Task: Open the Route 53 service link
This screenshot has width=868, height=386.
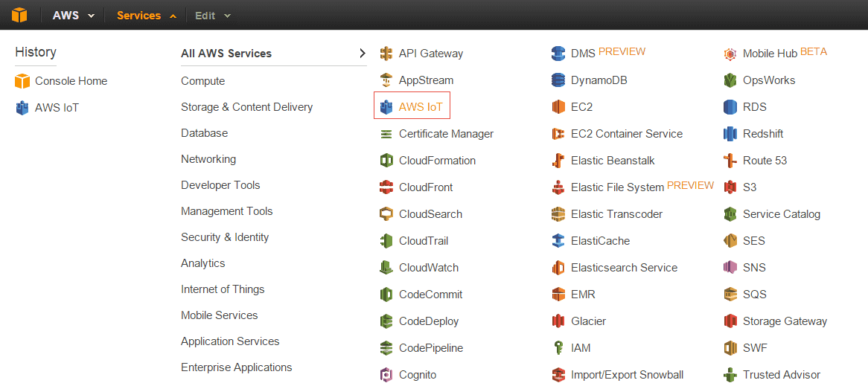Action: [x=765, y=161]
